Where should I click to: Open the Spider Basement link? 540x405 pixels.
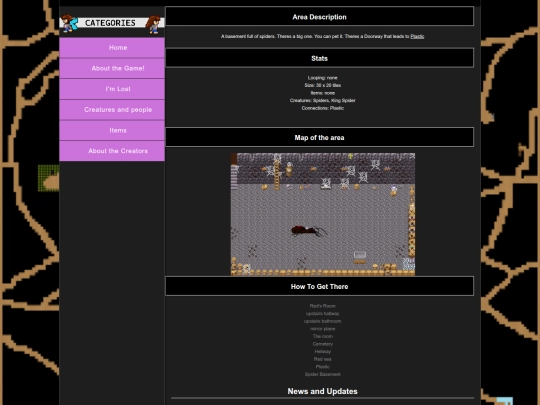click(x=322, y=374)
